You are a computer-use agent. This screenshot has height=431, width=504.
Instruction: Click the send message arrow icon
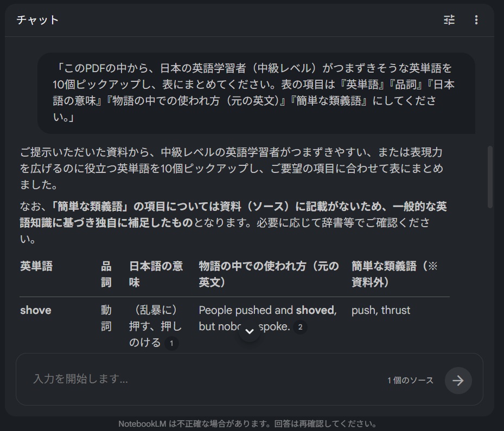(458, 380)
